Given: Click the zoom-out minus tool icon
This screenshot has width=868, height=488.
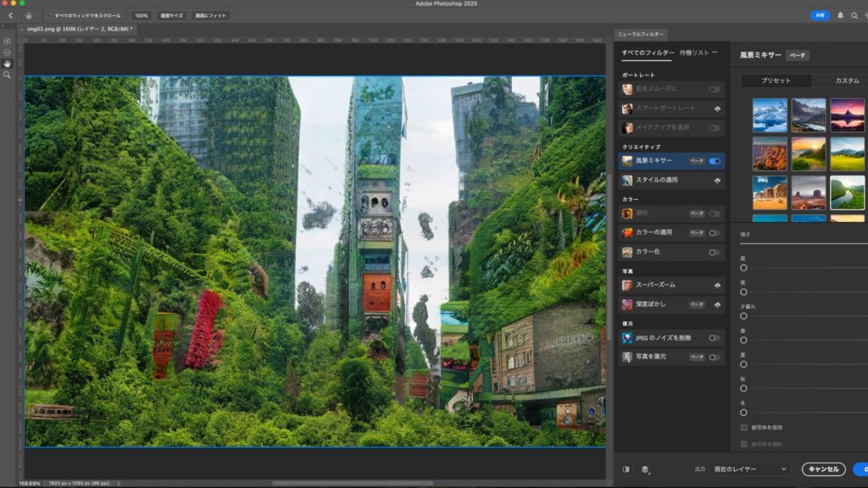Looking at the screenshot, I should pyautogui.click(x=7, y=52).
